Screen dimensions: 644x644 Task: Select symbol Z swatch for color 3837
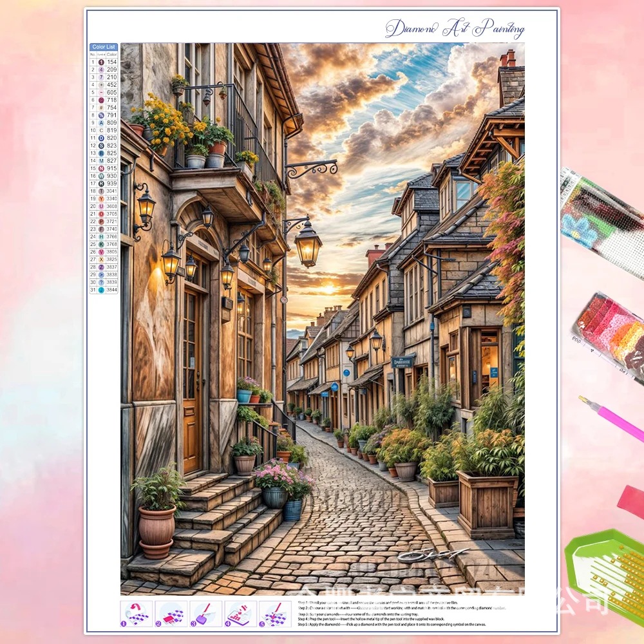101,267
